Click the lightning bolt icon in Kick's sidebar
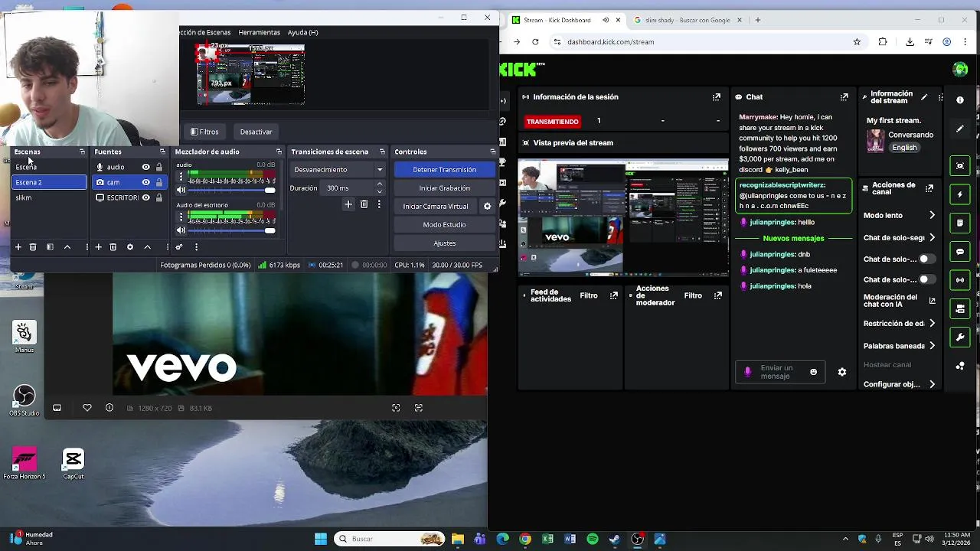 [x=960, y=194]
